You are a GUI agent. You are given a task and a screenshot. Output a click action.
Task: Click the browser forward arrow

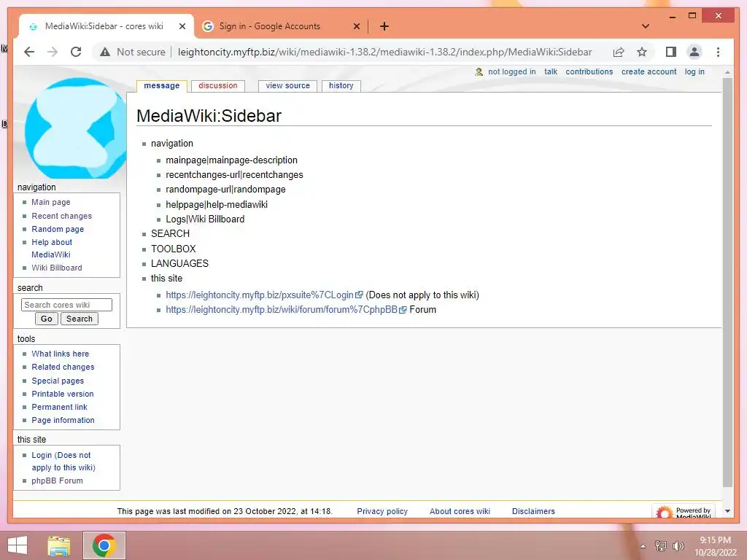coord(53,52)
